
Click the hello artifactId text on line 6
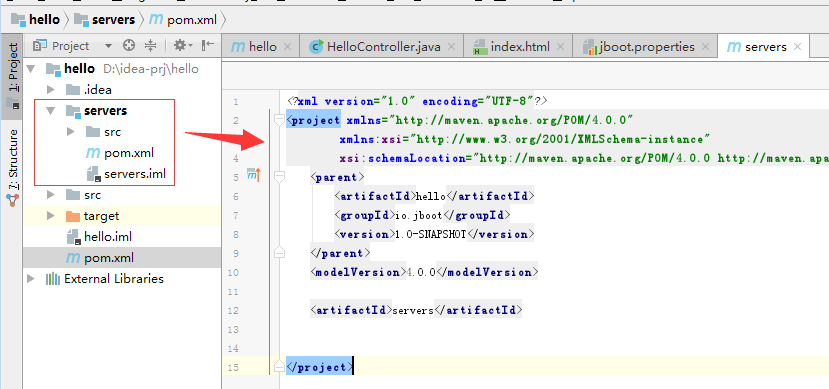431,197
